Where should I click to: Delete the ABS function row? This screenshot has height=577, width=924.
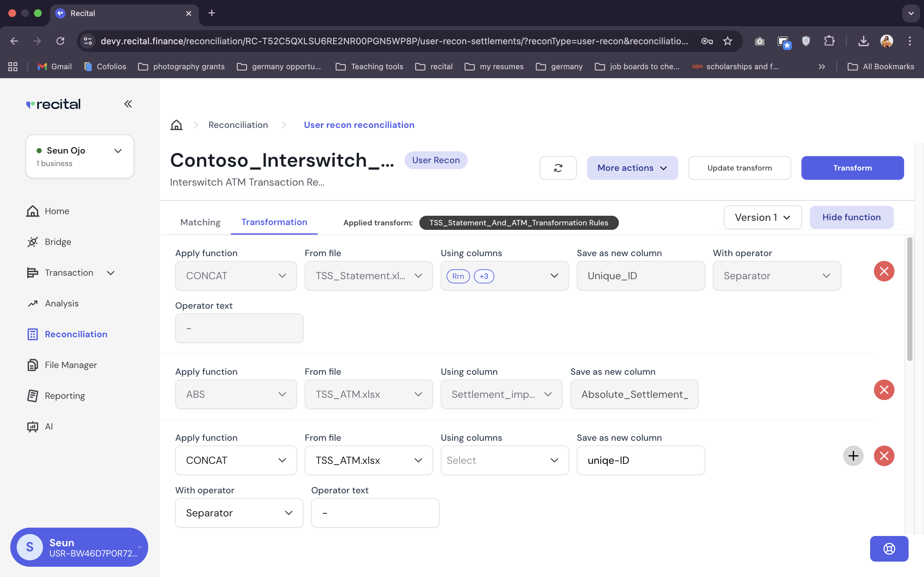pyautogui.click(x=885, y=389)
